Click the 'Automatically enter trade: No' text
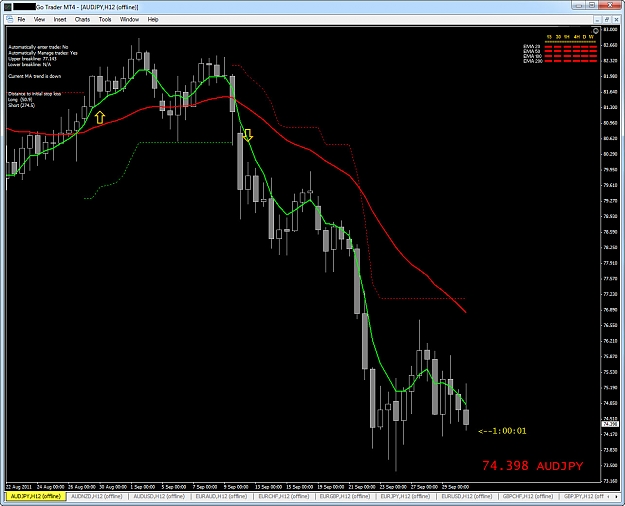The image size is (625, 506). 38,47
